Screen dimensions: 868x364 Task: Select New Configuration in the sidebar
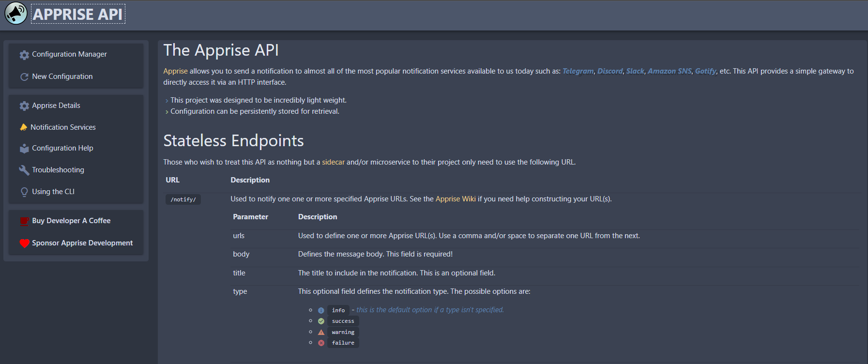pyautogui.click(x=62, y=76)
